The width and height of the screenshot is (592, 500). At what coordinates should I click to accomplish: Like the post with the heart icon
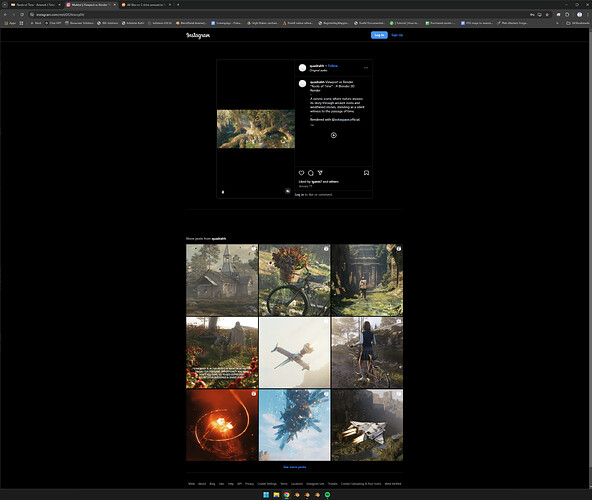(301, 173)
